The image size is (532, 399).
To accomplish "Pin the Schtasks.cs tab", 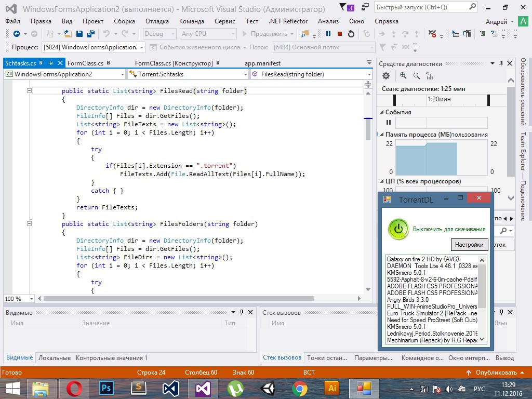I will [50, 63].
